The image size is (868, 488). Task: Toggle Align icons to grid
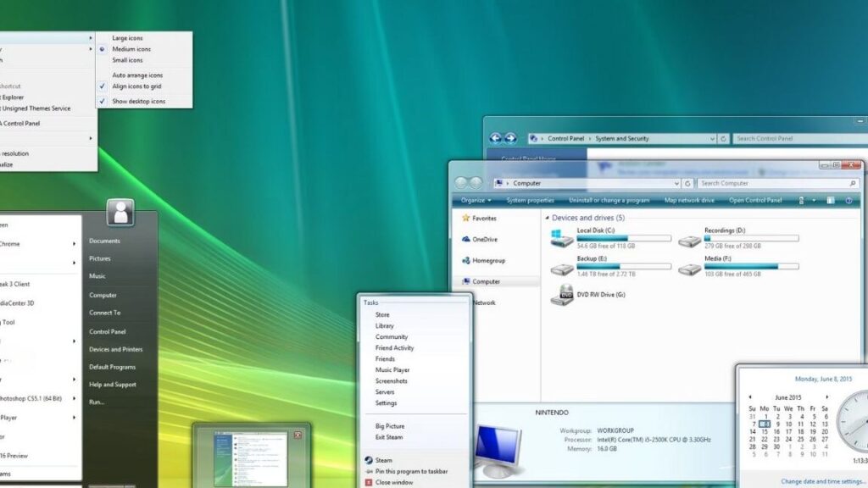pyautogui.click(x=136, y=86)
